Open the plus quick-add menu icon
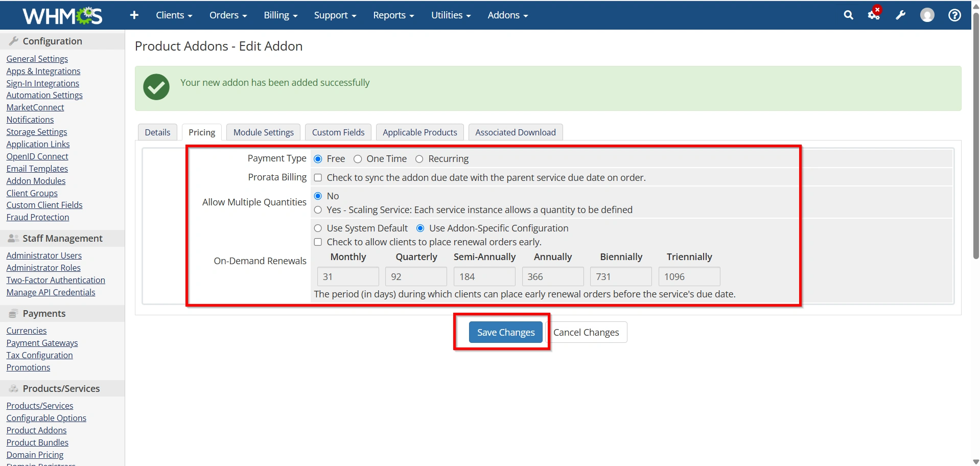Image resolution: width=980 pixels, height=466 pixels. (x=134, y=15)
